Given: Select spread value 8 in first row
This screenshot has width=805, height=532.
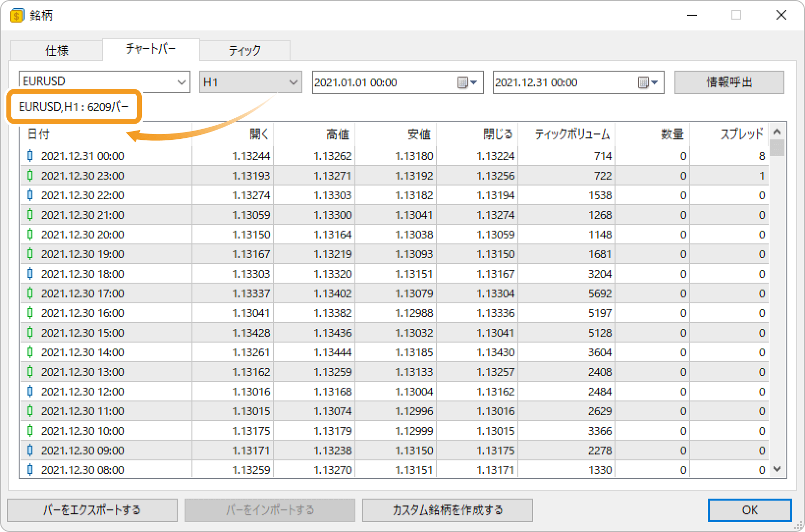Looking at the screenshot, I should [762, 156].
